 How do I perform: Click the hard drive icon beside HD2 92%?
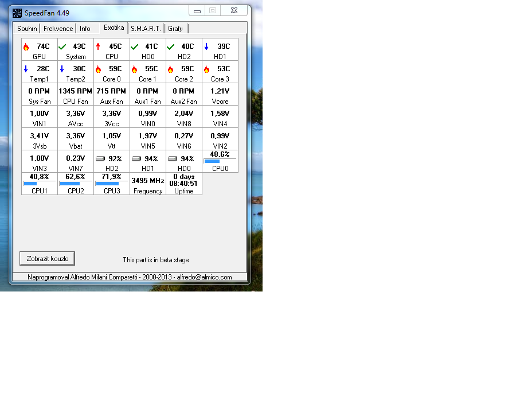[100, 158]
